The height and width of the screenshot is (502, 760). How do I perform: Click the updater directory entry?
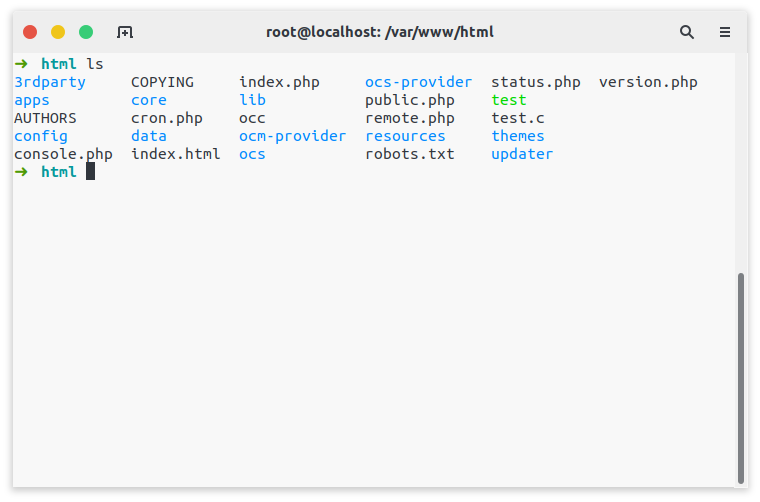(x=522, y=155)
